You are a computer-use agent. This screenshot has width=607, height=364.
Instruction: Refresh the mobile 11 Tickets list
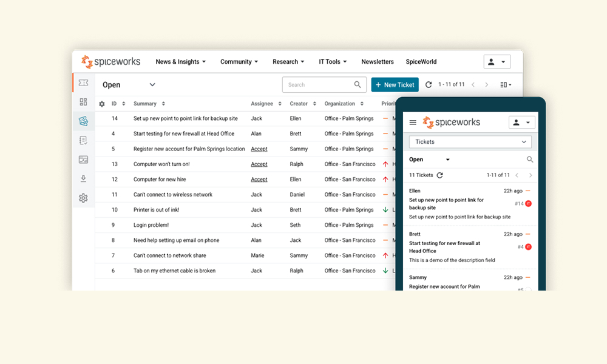[x=439, y=175]
